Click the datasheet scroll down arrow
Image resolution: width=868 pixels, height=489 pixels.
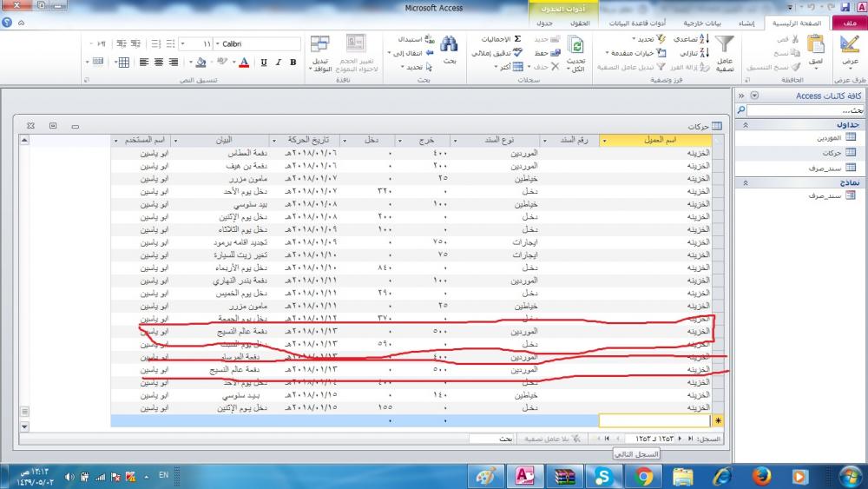[24, 426]
